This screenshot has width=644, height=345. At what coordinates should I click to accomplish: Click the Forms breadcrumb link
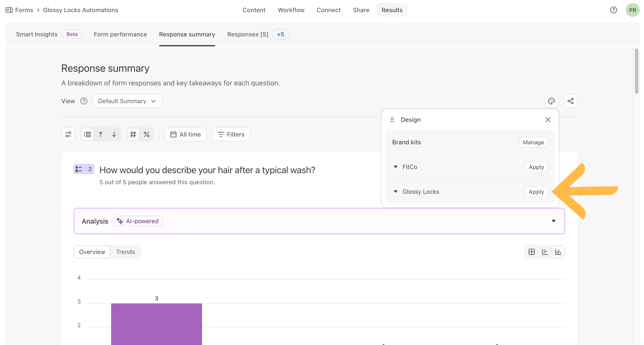pos(24,10)
